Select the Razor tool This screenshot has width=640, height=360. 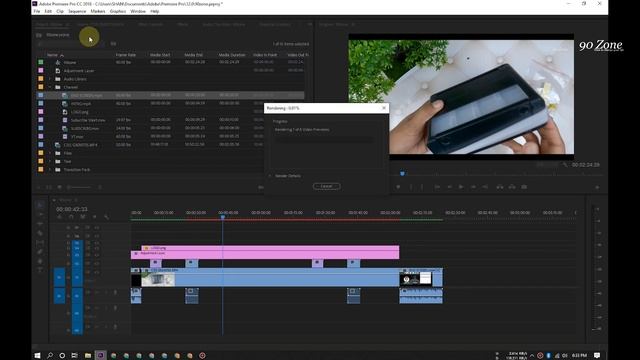[x=40, y=233]
